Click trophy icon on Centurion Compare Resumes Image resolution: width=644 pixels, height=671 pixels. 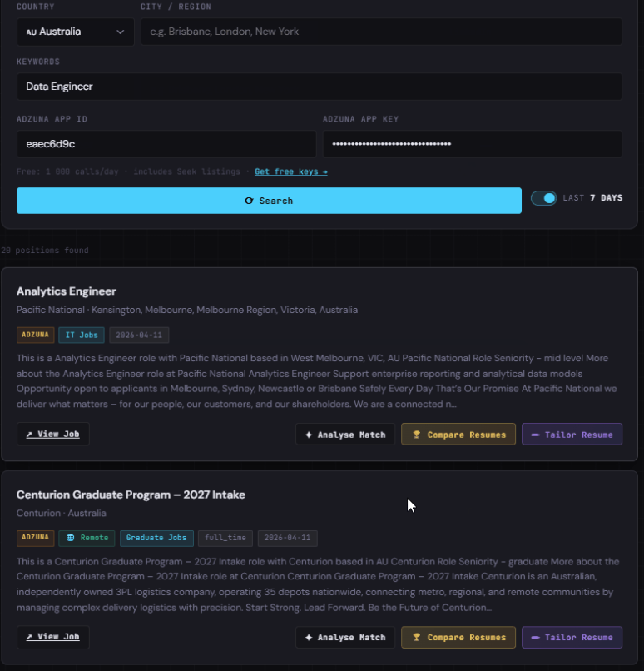tap(417, 638)
